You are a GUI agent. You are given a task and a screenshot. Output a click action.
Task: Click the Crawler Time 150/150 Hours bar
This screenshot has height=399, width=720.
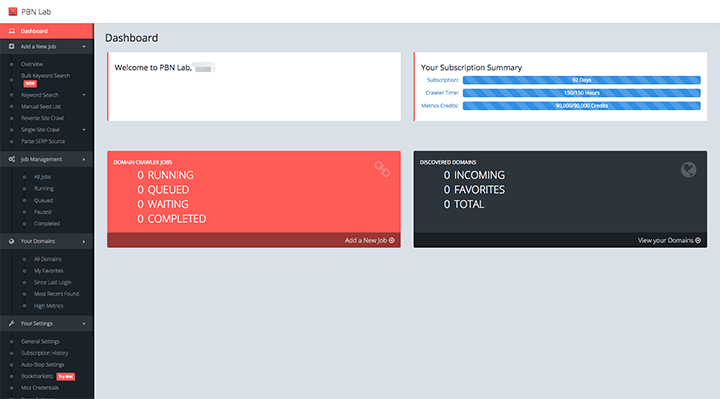[x=581, y=93]
